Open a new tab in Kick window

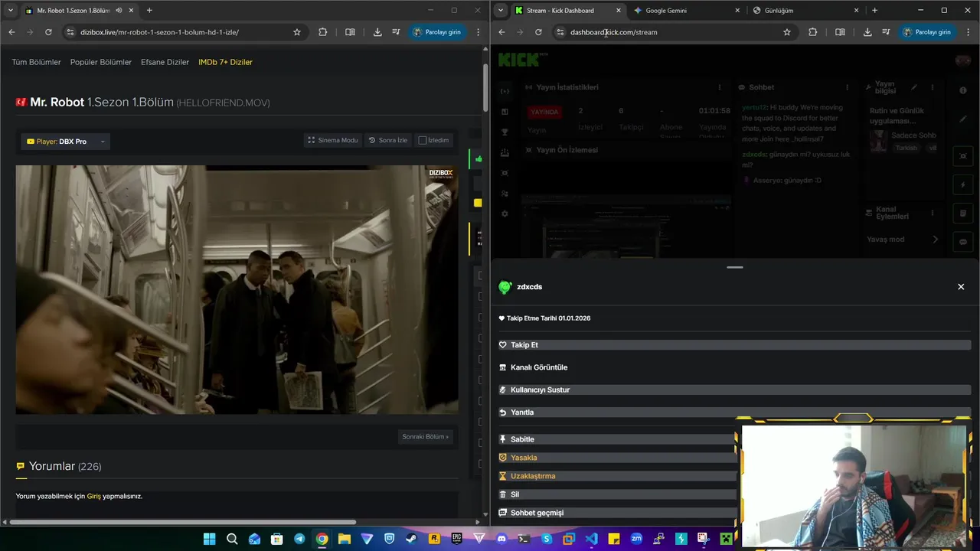tap(874, 11)
